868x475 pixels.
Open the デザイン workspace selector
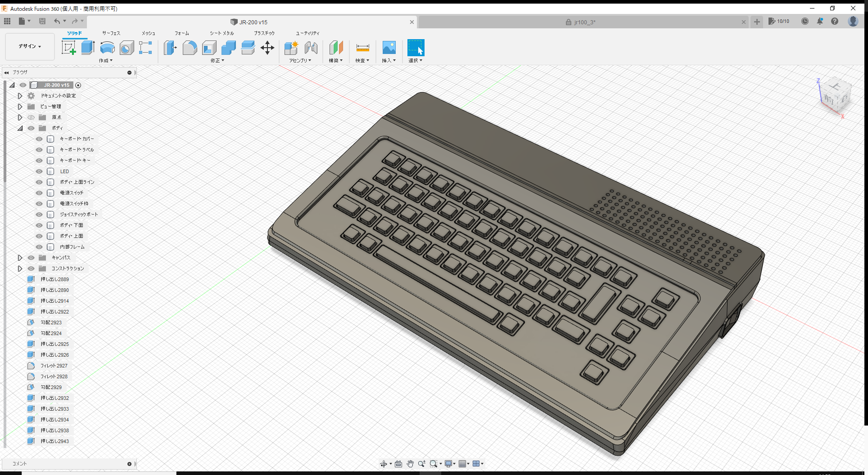coord(29,46)
